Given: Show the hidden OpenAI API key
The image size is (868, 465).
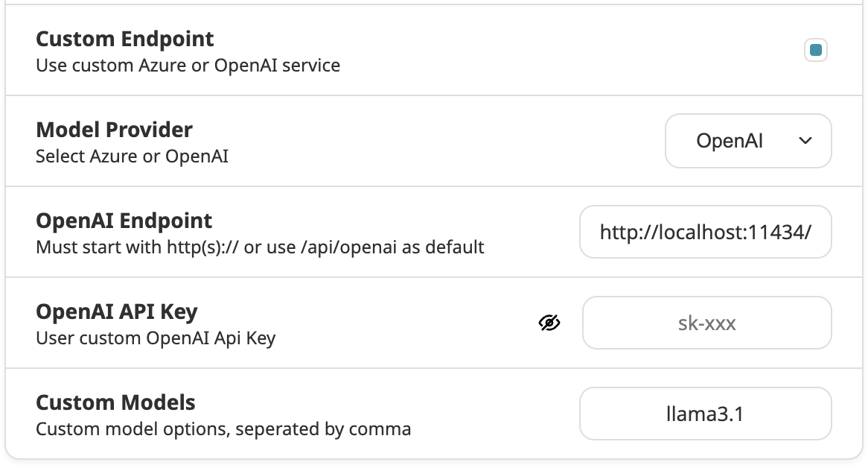Looking at the screenshot, I should coord(549,323).
